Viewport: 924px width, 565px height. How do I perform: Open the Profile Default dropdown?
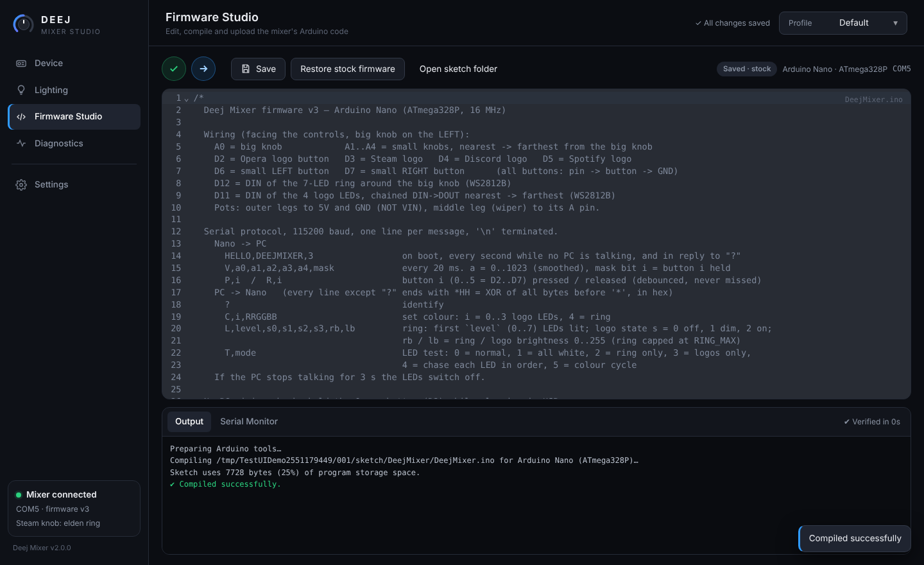point(843,23)
